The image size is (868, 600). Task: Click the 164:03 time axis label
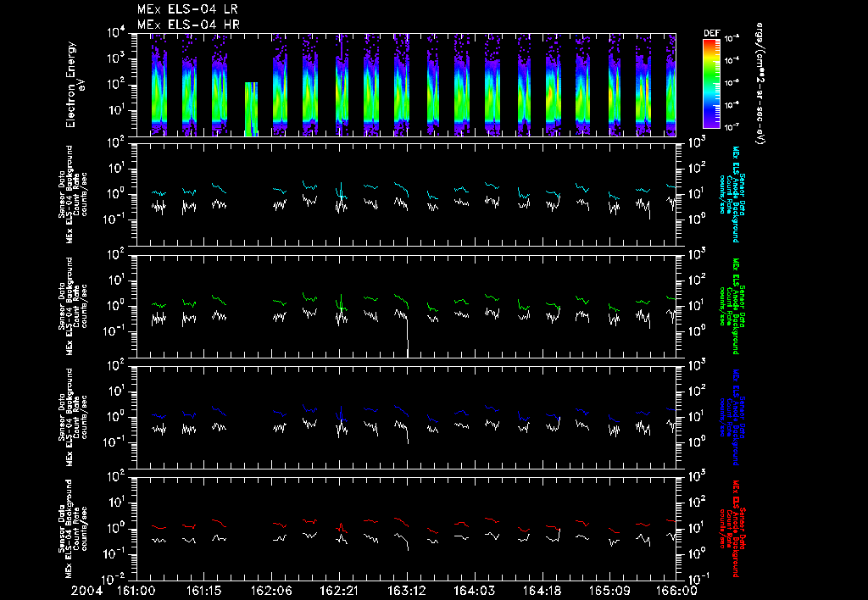tap(475, 592)
